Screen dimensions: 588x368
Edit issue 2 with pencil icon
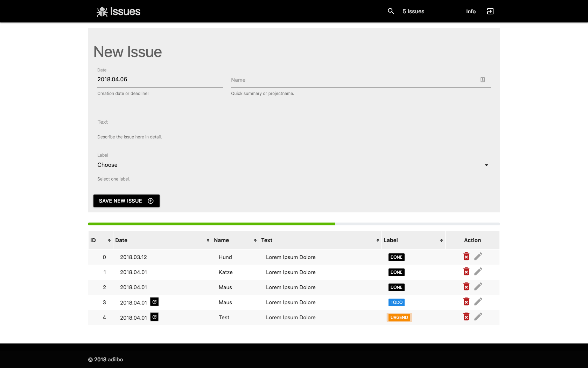478,287
